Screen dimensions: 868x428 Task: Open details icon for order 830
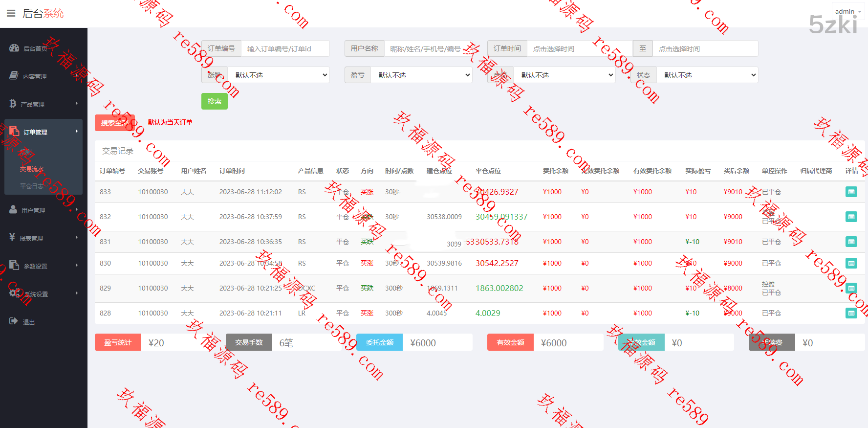(x=851, y=263)
